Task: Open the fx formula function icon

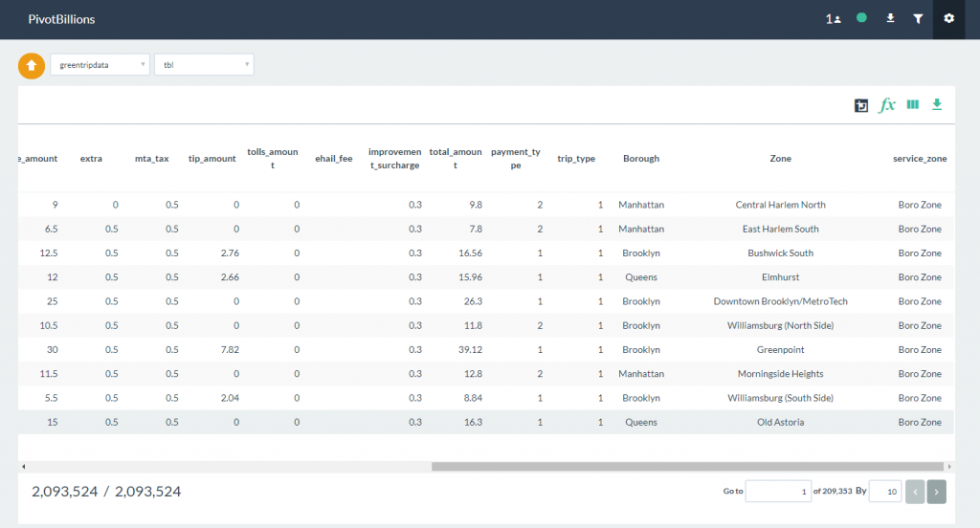Action: [x=887, y=105]
